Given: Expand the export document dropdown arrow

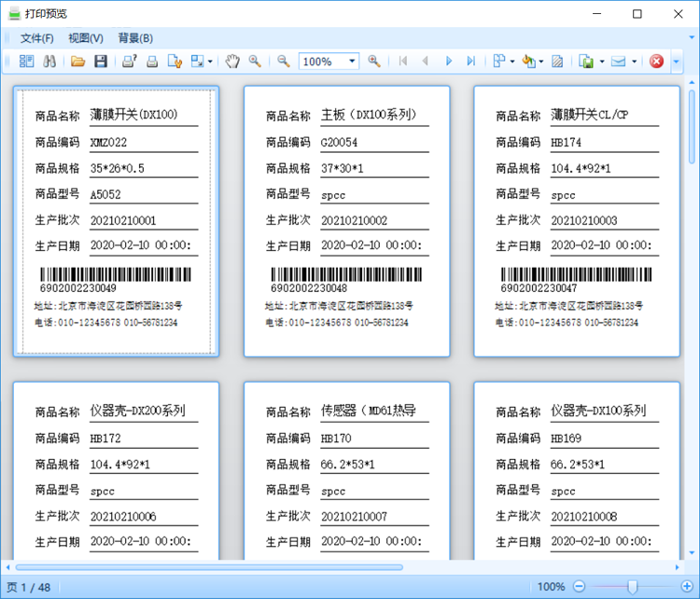Looking at the screenshot, I should point(602,62).
